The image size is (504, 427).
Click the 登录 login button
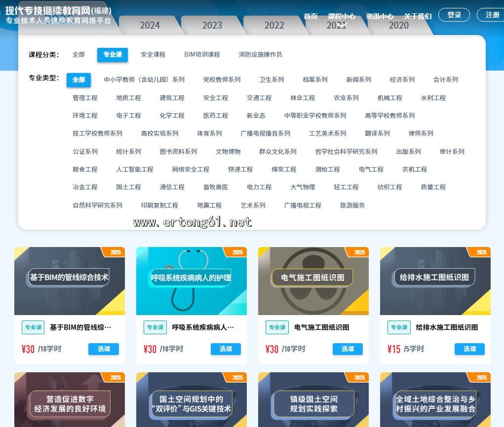pyautogui.click(x=454, y=15)
